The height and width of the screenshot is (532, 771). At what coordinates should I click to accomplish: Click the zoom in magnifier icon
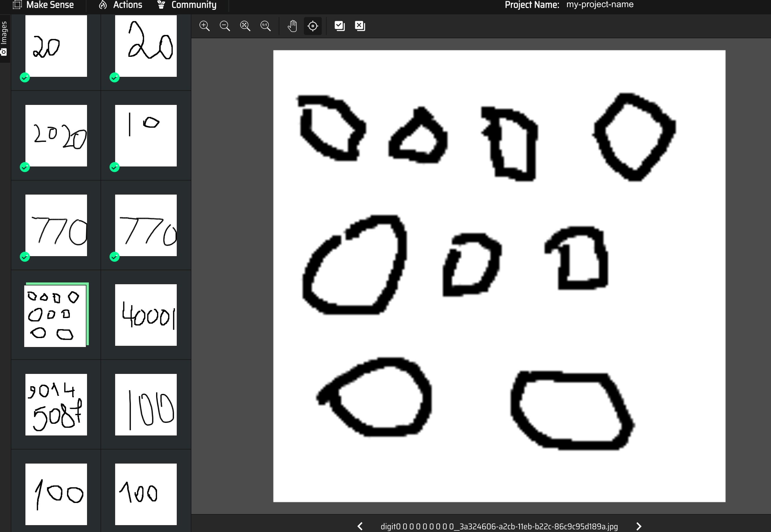tap(204, 26)
